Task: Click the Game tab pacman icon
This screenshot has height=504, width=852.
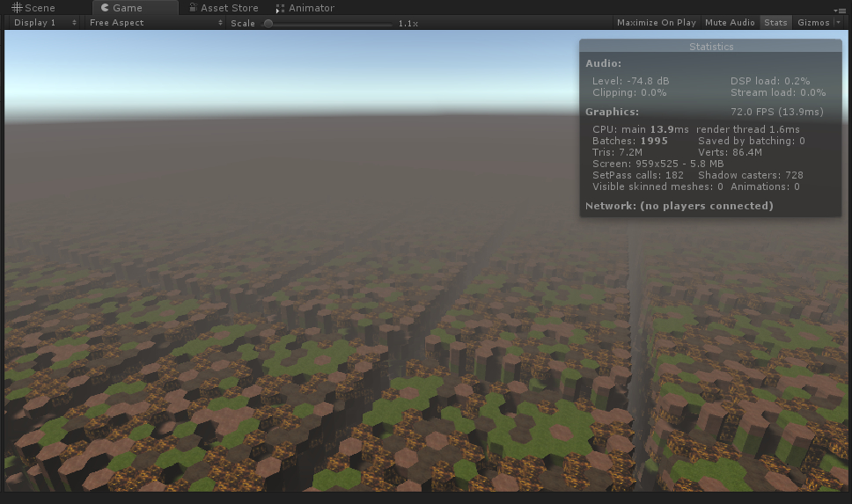Action: click(105, 8)
